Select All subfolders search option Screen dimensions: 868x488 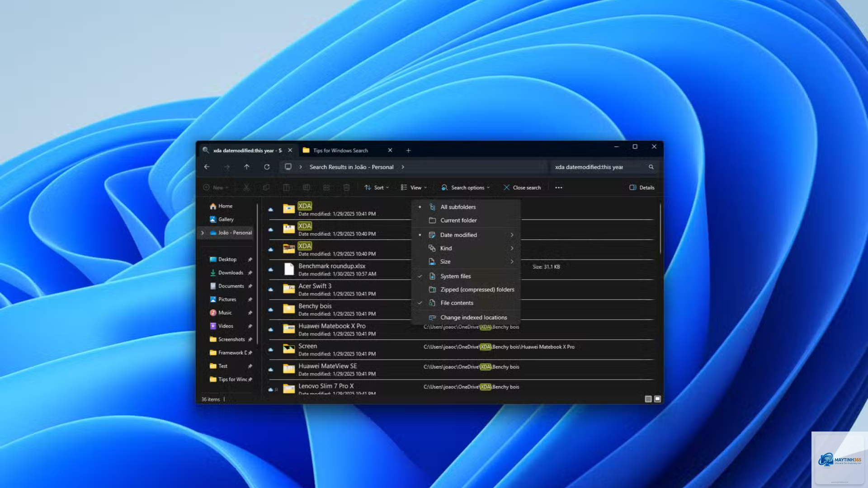tap(466, 207)
